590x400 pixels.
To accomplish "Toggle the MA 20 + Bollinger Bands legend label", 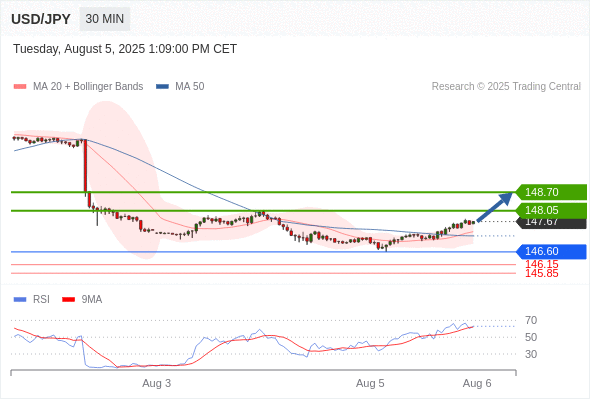I will (x=88, y=87).
